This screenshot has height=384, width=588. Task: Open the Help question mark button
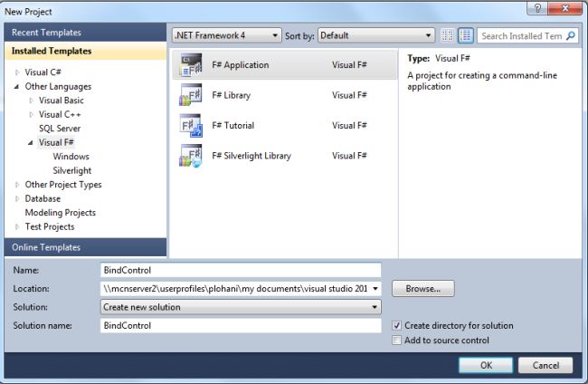coord(537,8)
